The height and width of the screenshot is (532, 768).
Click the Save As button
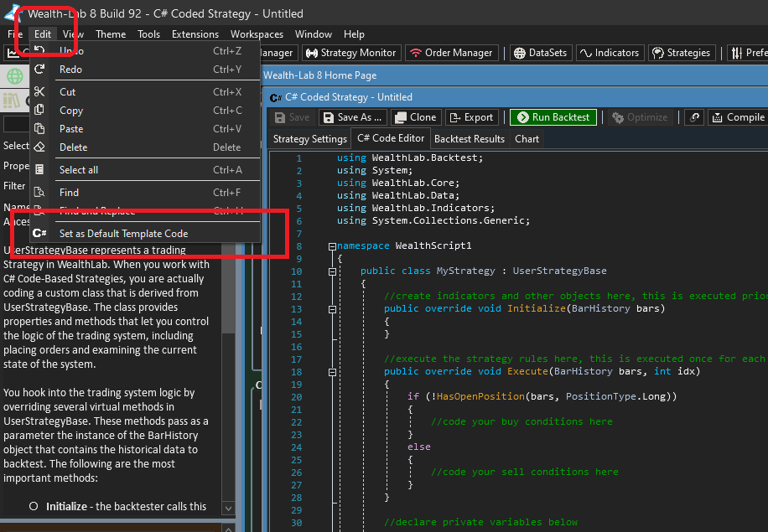pyautogui.click(x=353, y=117)
